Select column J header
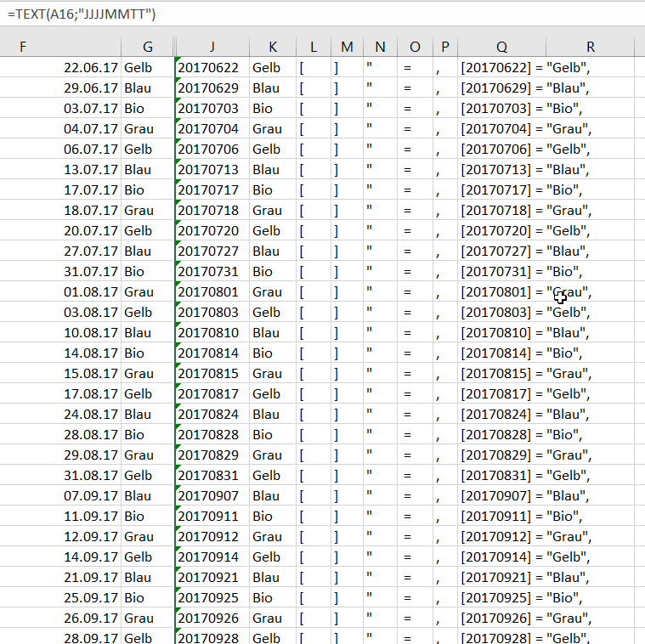Viewport: 645px width, 644px height. [x=212, y=47]
